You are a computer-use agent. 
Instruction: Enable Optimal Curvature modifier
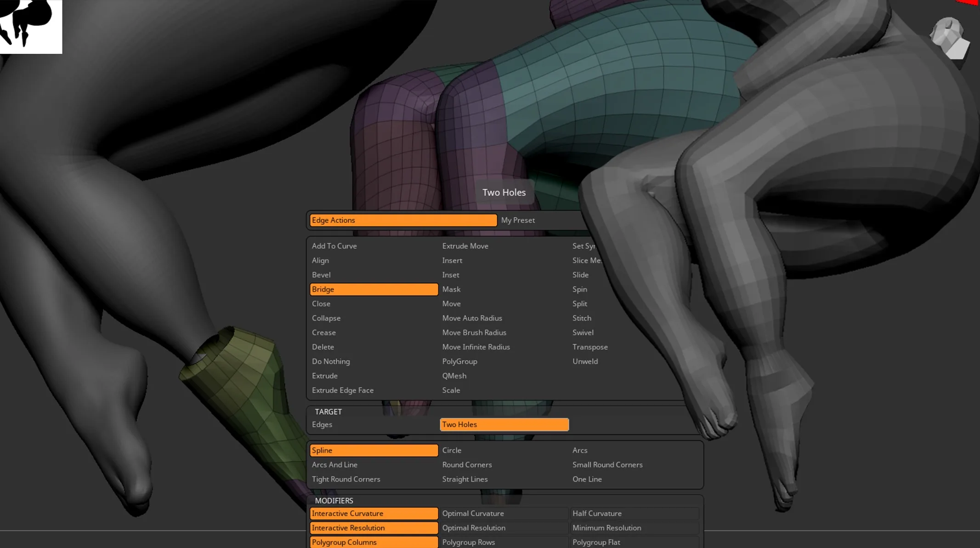pyautogui.click(x=504, y=514)
